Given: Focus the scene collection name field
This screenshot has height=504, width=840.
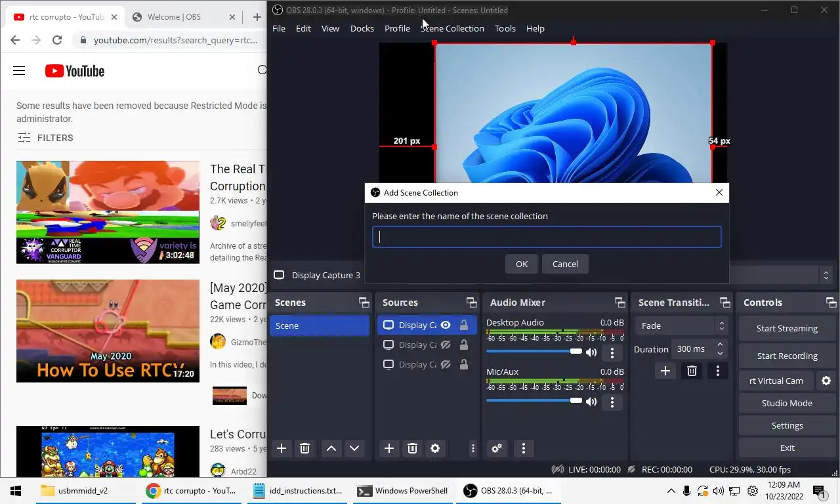Looking at the screenshot, I should pos(547,237).
